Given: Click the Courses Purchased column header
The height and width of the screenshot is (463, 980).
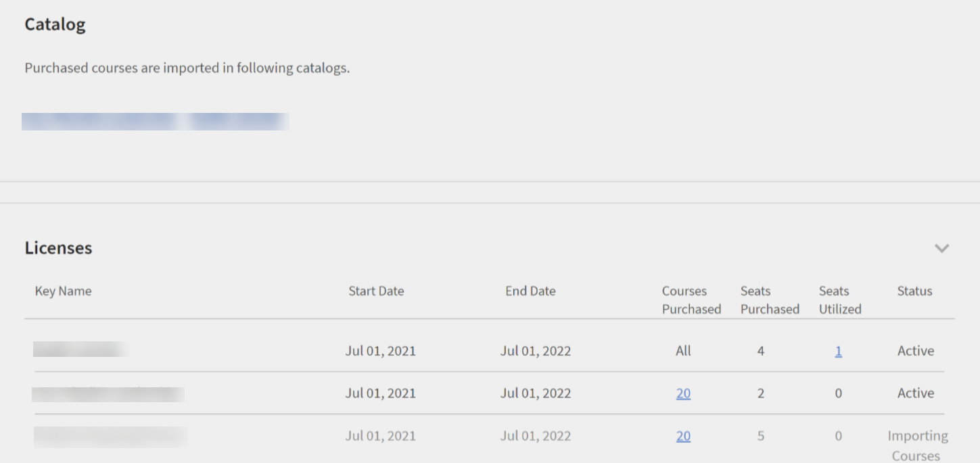Looking at the screenshot, I should [691, 300].
